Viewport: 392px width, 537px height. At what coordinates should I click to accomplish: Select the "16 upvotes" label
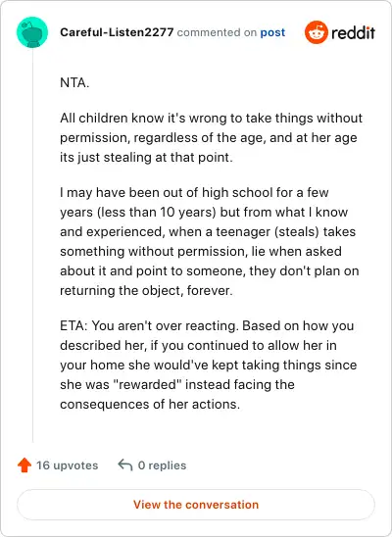pos(67,465)
